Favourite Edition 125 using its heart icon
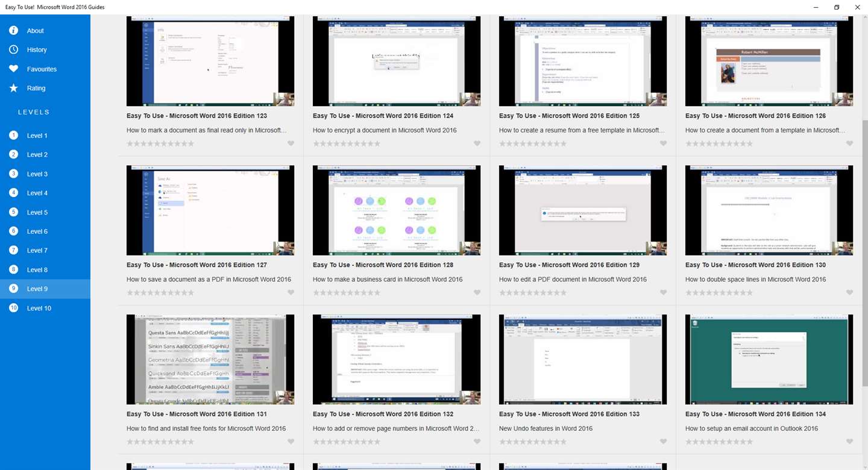 [663, 143]
